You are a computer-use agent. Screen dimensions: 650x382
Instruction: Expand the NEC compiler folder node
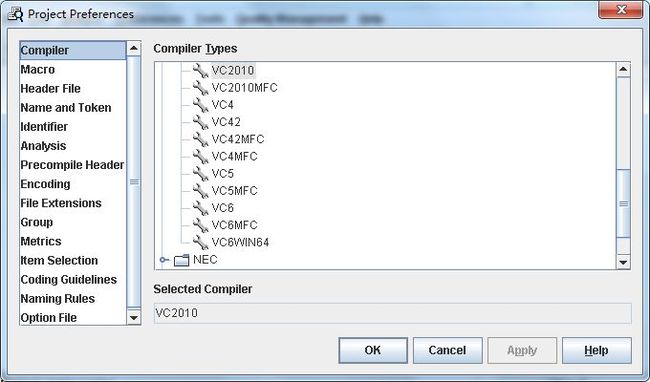(164, 260)
